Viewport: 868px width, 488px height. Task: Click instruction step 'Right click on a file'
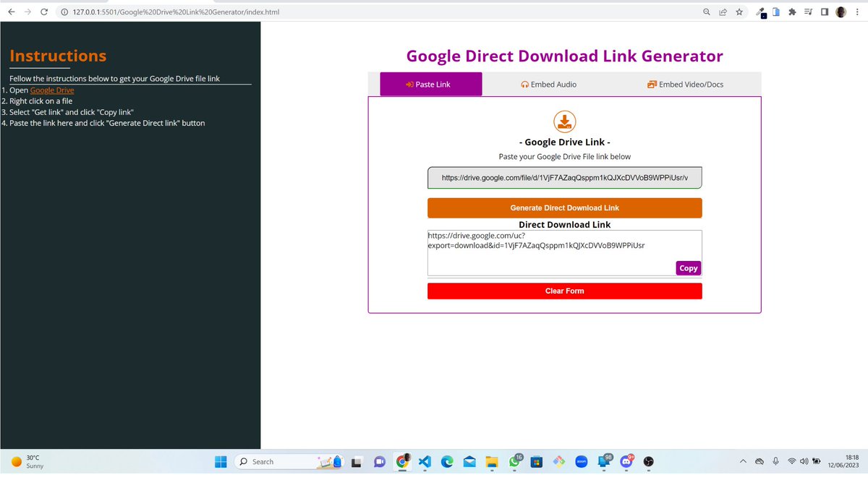41,101
